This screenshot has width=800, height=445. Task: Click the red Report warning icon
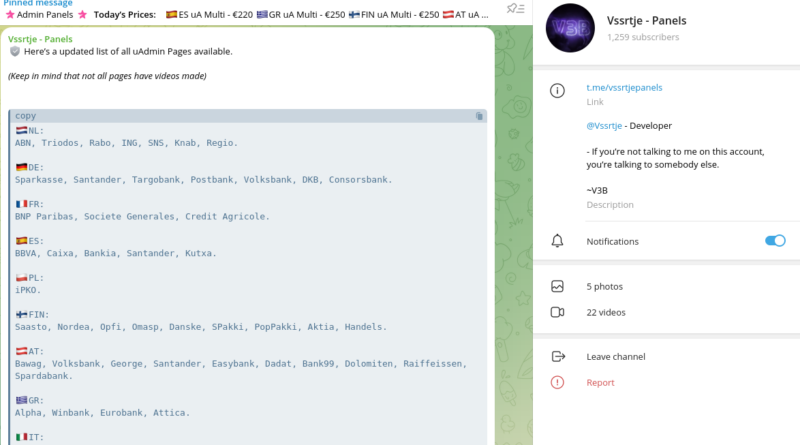(x=557, y=382)
